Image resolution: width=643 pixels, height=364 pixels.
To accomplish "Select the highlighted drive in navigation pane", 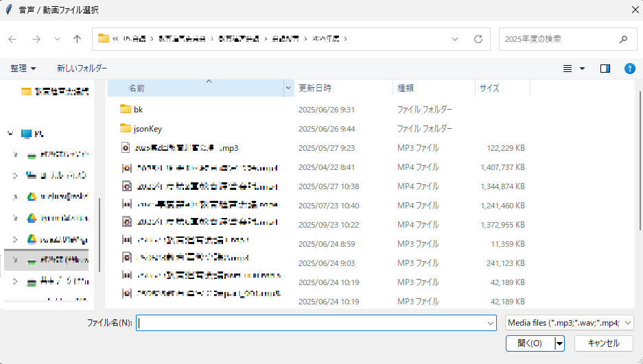I will point(47,260).
